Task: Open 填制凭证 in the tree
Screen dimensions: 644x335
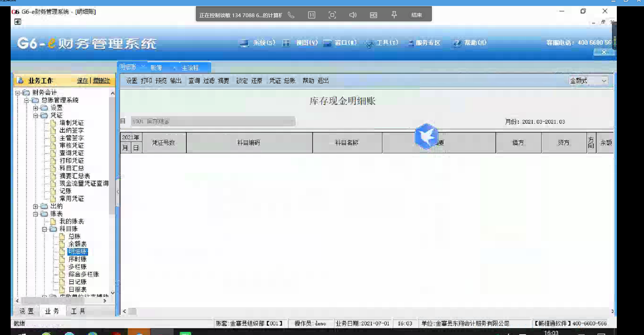Action: [x=72, y=123]
